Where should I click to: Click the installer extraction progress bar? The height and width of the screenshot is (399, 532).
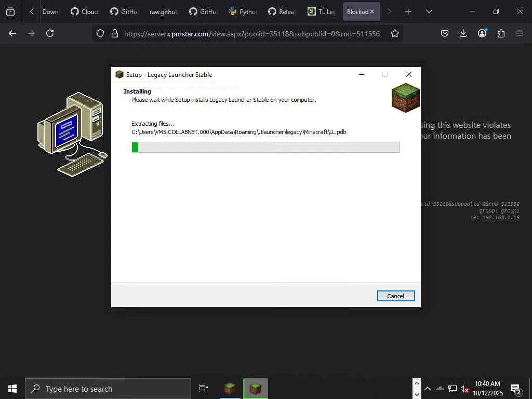coord(265,147)
